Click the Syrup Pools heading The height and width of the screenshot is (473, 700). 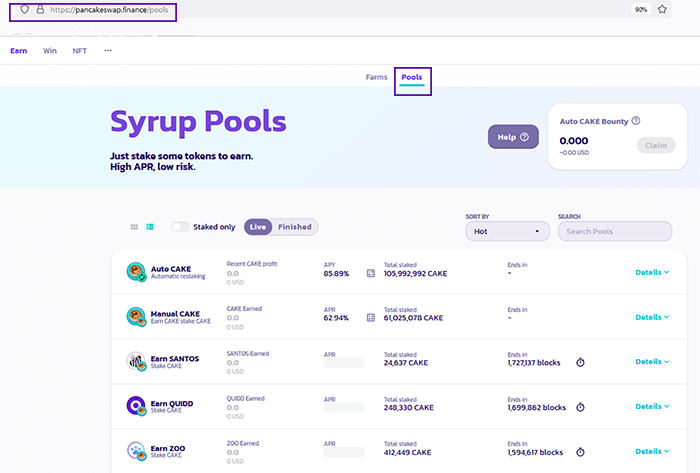pos(198,122)
